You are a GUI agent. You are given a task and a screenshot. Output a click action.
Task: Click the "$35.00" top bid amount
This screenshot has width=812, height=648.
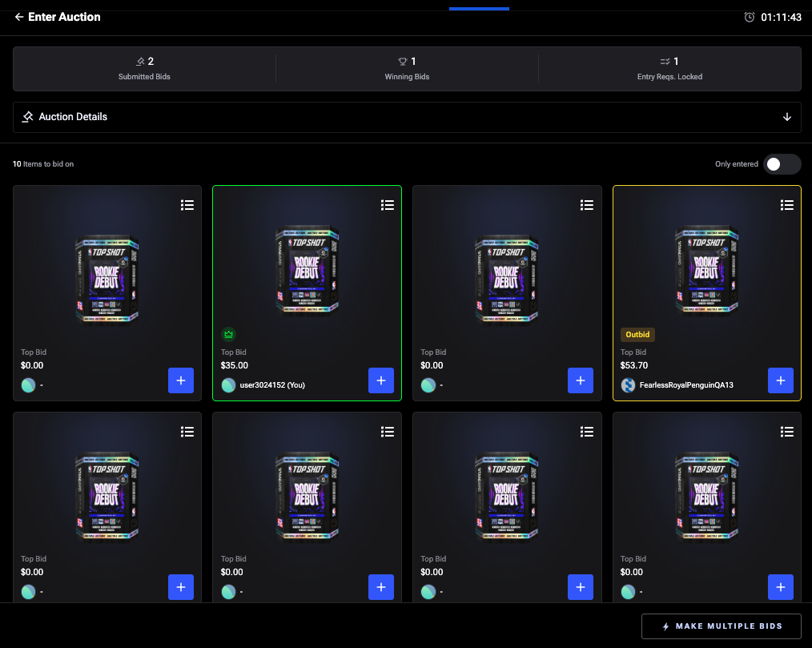click(234, 366)
